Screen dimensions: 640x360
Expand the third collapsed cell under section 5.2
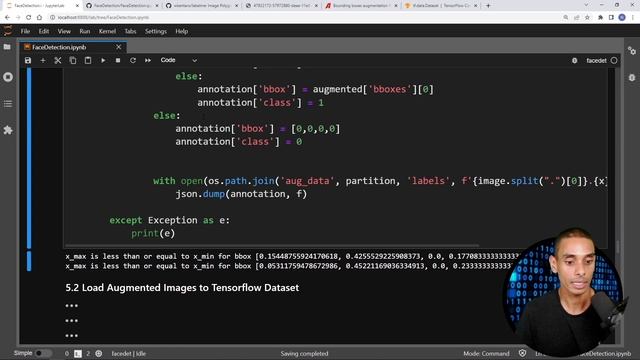pos(71,336)
